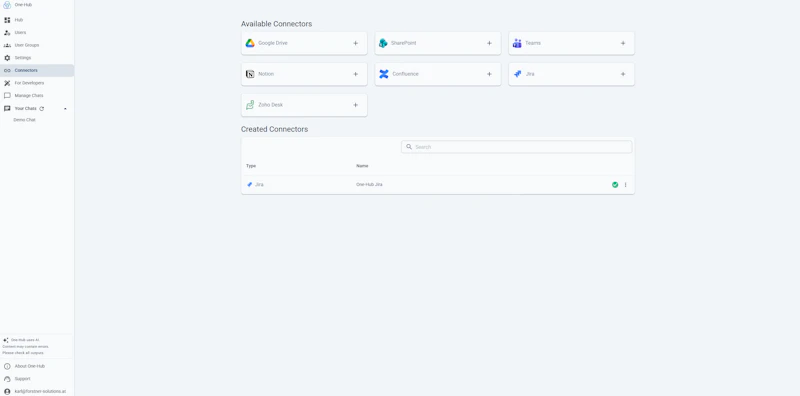This screenshot has width=800, height=396.
Task: Focus the Created Connectors search field
Action: point(516,147)
